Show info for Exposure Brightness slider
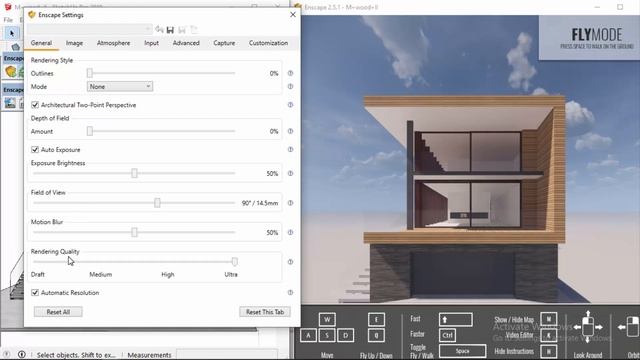Viewport: 640px width, 360px height. (290, 173)
